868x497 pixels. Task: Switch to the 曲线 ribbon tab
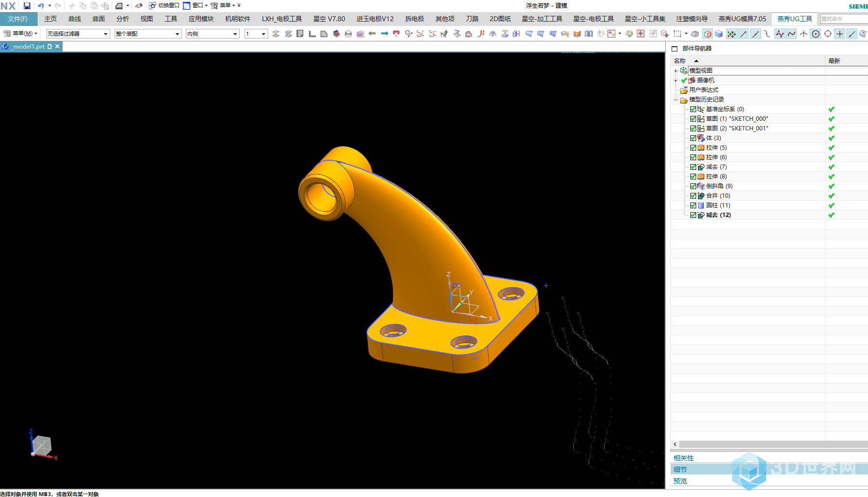pyautogui.click(x=75, y=19)
